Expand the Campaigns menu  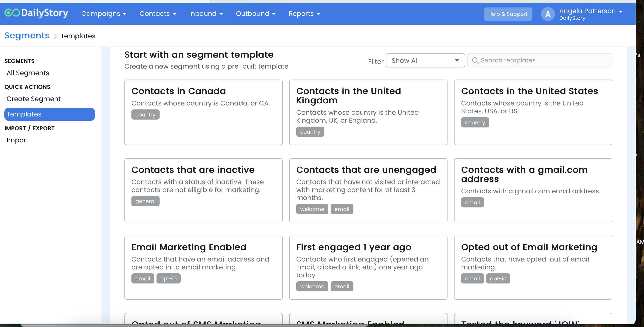tap(104, 14)
